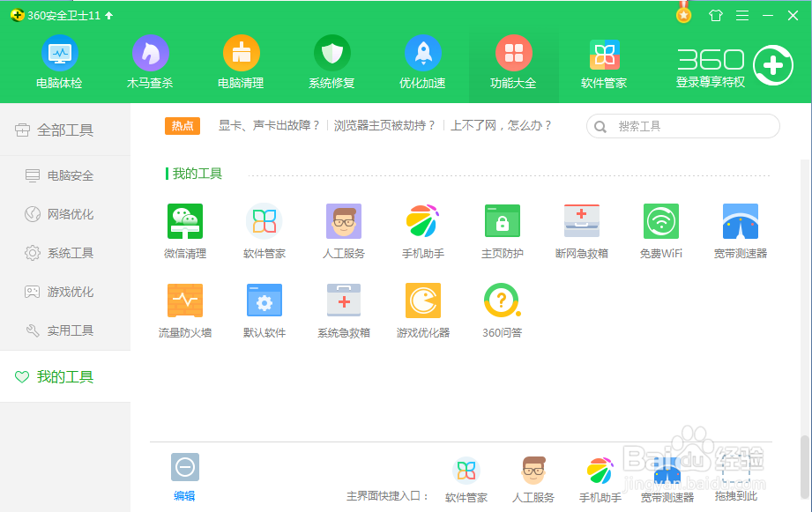This screenshot has width=812, height=512.
Task: Open 木马查杀 scan module
Action: (150, 62)
